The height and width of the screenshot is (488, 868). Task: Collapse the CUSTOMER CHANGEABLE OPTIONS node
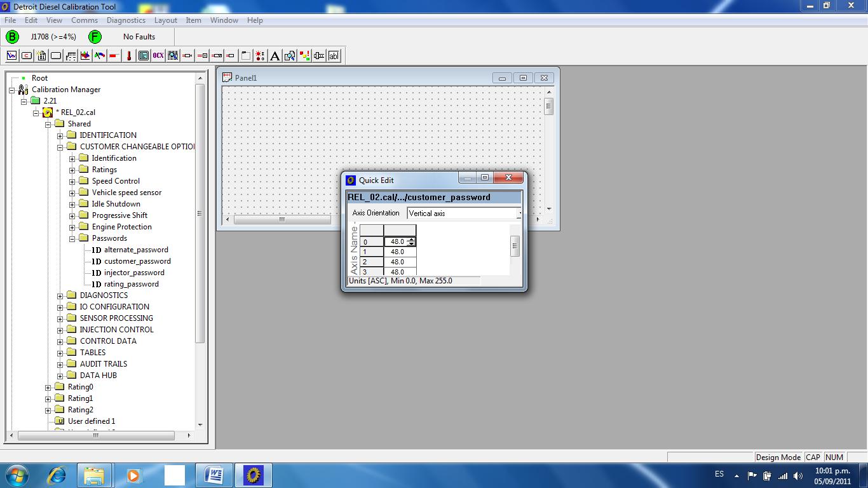click(60, 147)
